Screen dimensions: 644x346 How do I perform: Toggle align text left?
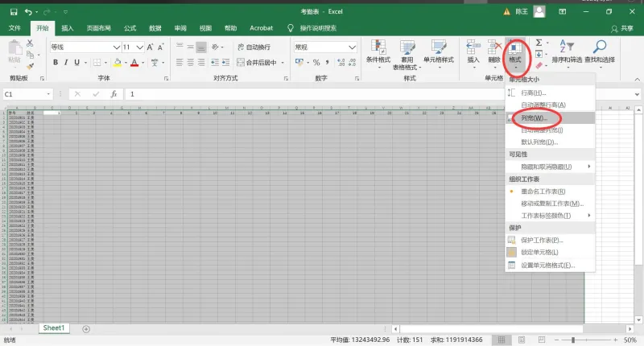(x=180, y=63)
